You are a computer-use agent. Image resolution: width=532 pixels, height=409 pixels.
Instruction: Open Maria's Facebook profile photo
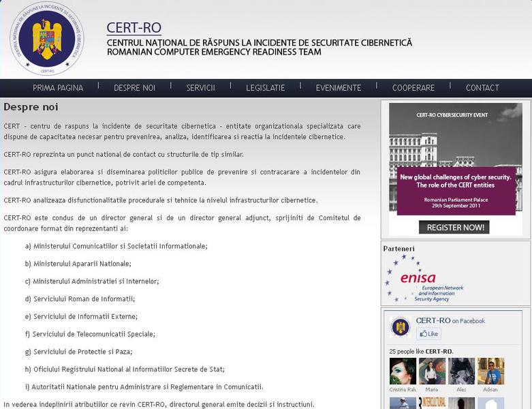pos(432,371)
